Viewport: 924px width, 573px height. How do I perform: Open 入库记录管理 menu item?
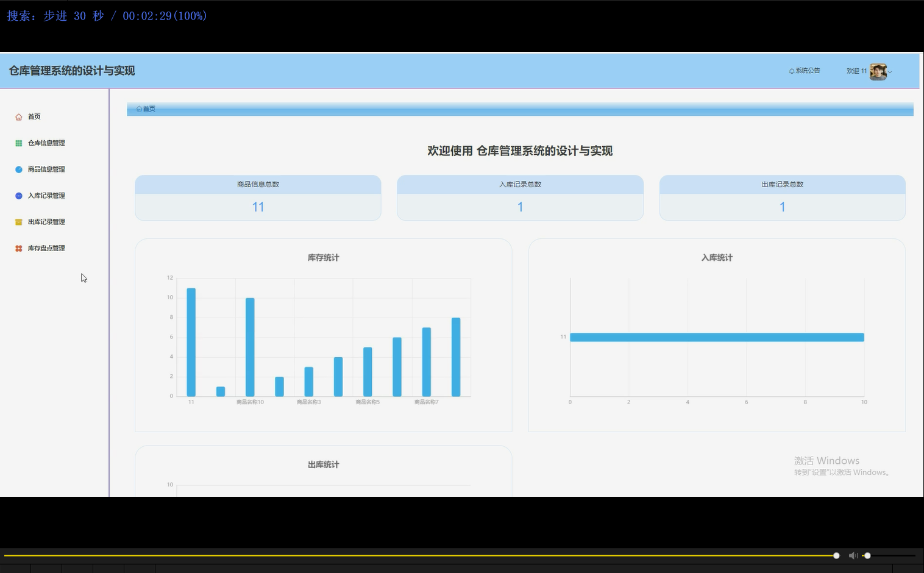click(x=46, y=196)
